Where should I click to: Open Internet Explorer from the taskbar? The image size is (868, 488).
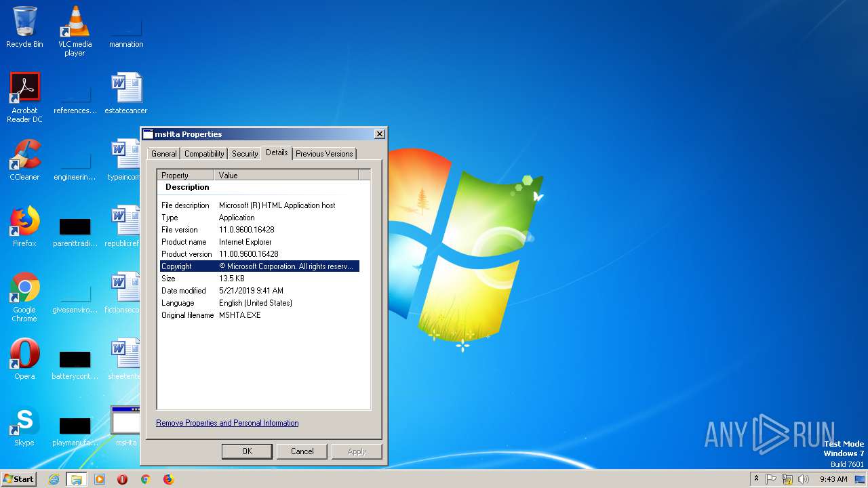tap(54, 479)
